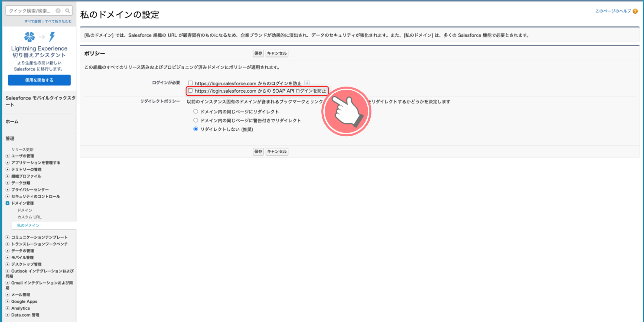Select ドメイン内の同じページにリダイレクト radio

coord(196,111)
